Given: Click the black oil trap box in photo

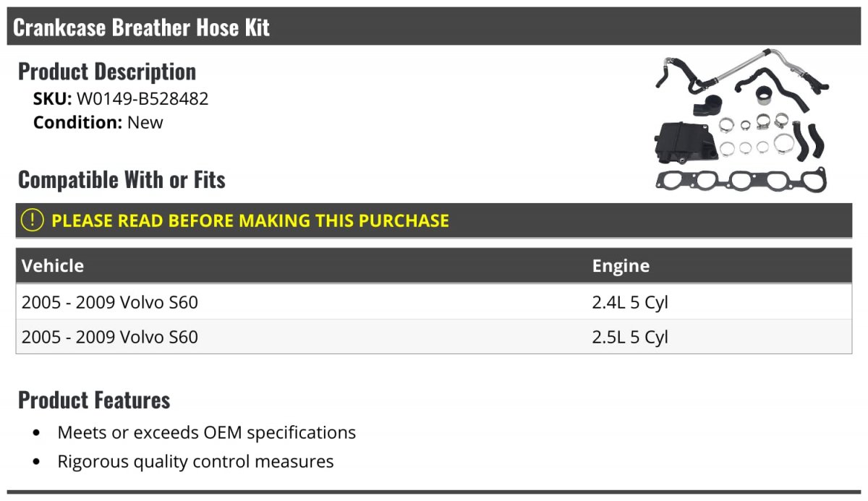Looking at the screenshot, I should point(682,142).
